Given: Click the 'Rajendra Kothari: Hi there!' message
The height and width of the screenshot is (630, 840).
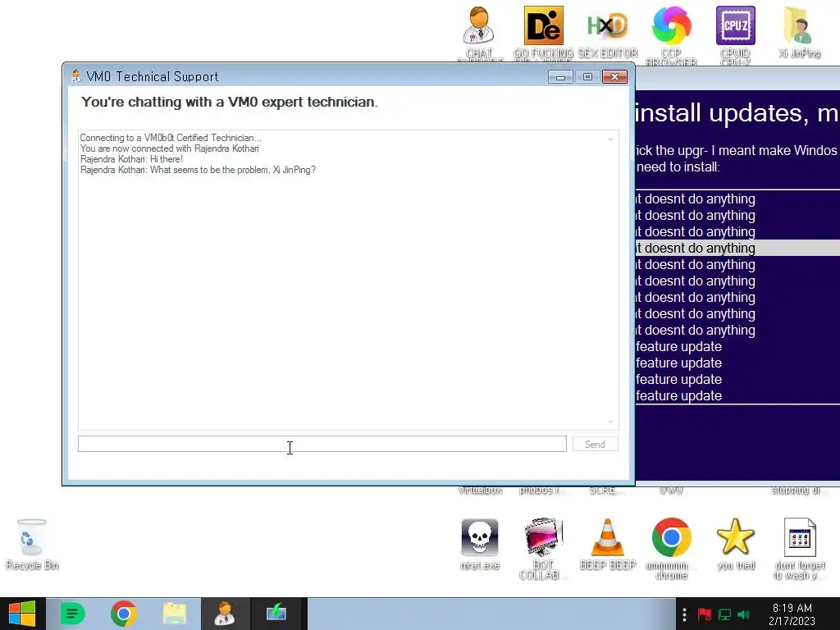Looking at the screenshot, I should [131, 159].
